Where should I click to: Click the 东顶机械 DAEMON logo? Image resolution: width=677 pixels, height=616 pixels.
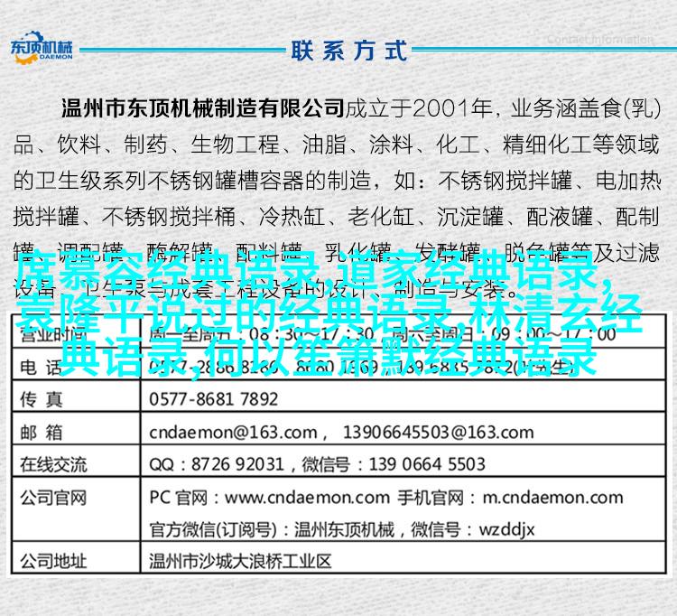point(42,48)
